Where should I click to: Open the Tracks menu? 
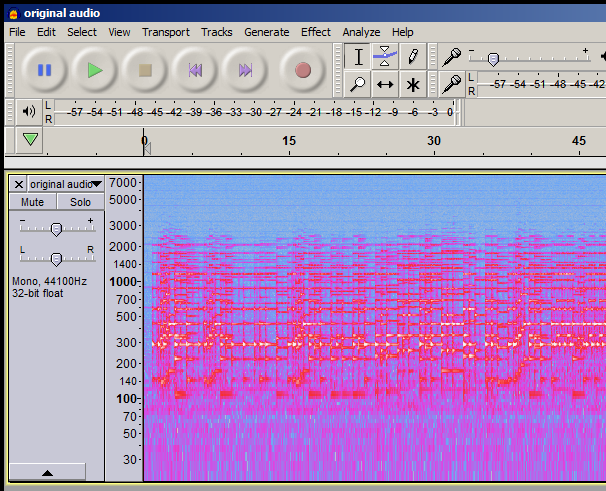[x=217, y=32]
